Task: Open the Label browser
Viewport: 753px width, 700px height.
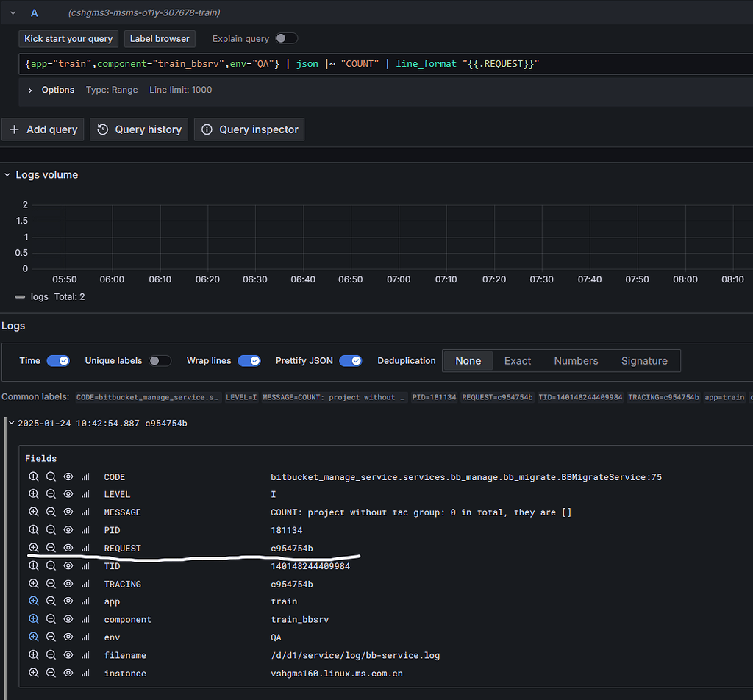Action: coord(160,38)
